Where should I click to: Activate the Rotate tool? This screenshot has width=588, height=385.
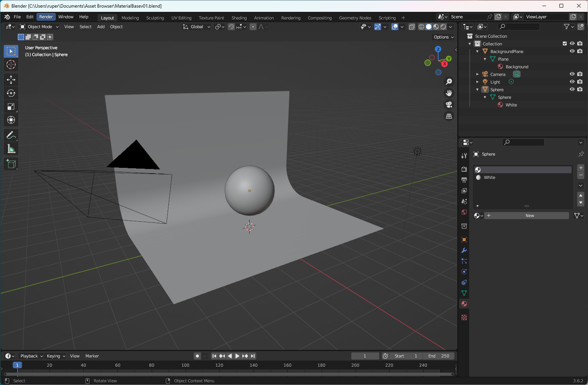point(11,93)
